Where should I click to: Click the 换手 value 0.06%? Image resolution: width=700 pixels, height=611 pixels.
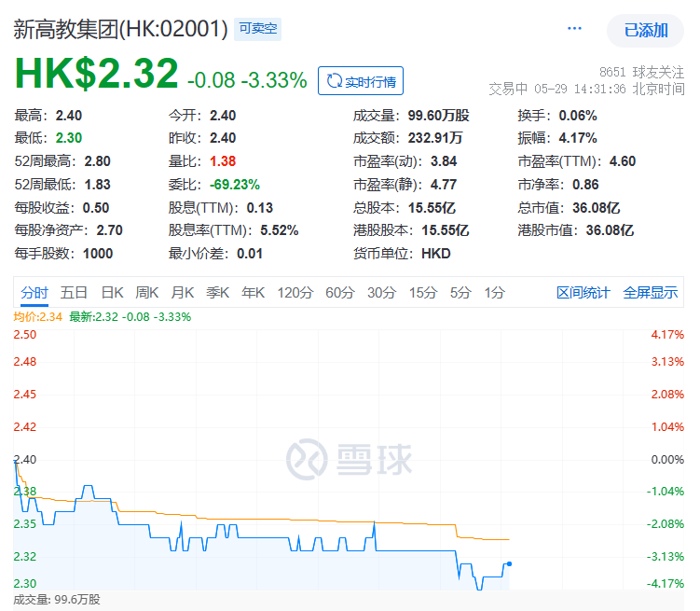(578, 116)
